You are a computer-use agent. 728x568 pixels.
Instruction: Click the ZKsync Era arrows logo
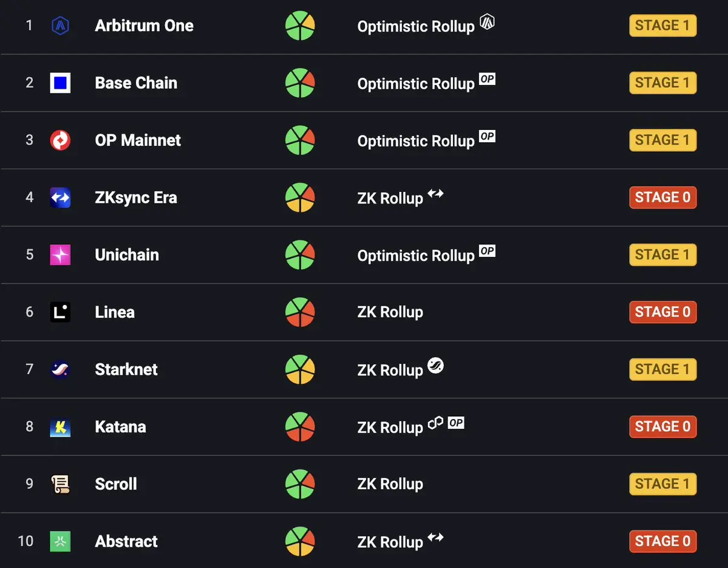[60, 197]
